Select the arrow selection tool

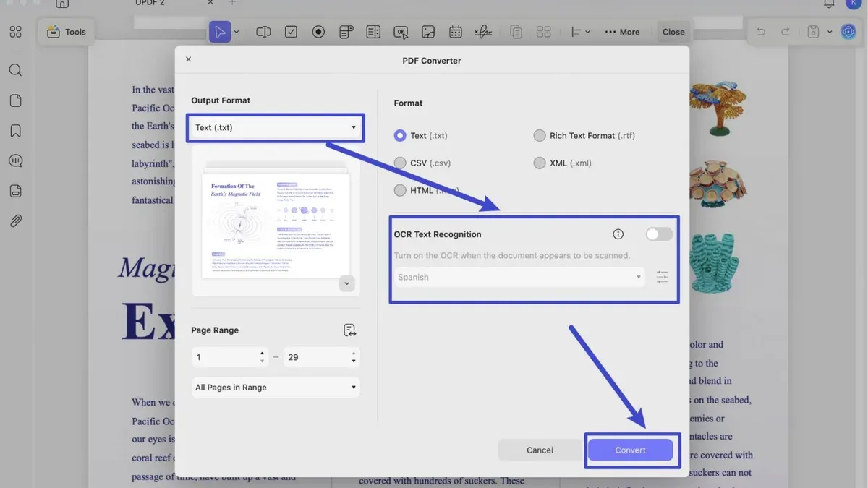pyautogui.click(x=220, y=32)
